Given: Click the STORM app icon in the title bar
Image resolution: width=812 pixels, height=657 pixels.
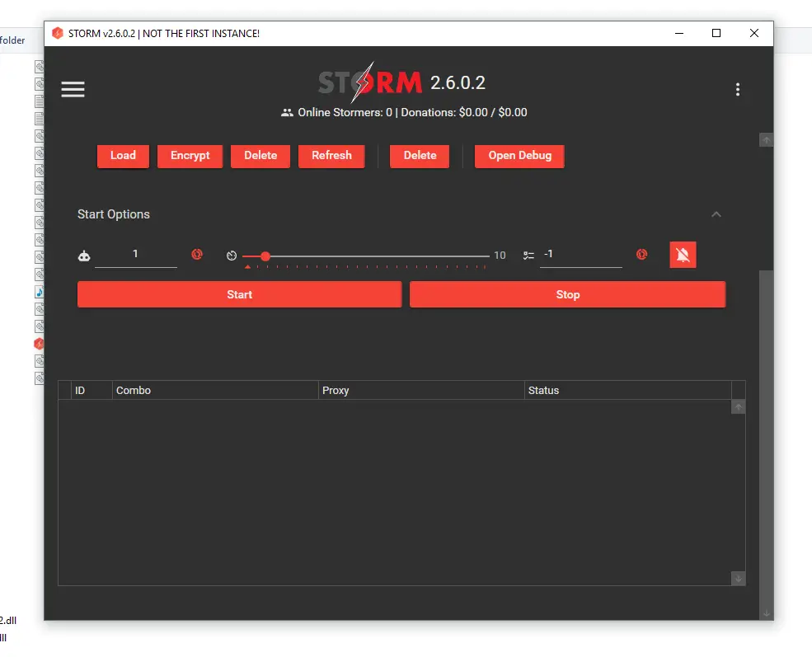Looking at the screenshot, I should coord(57,33).
